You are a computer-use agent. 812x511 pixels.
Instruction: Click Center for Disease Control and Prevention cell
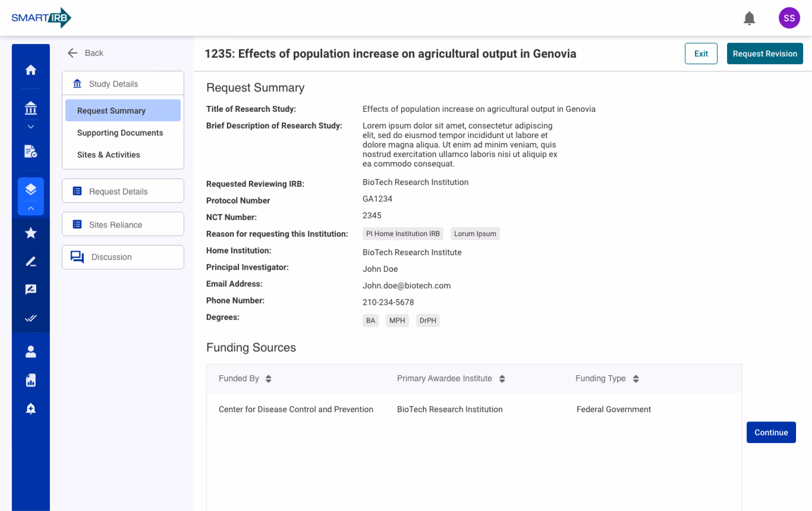(296, 409)
